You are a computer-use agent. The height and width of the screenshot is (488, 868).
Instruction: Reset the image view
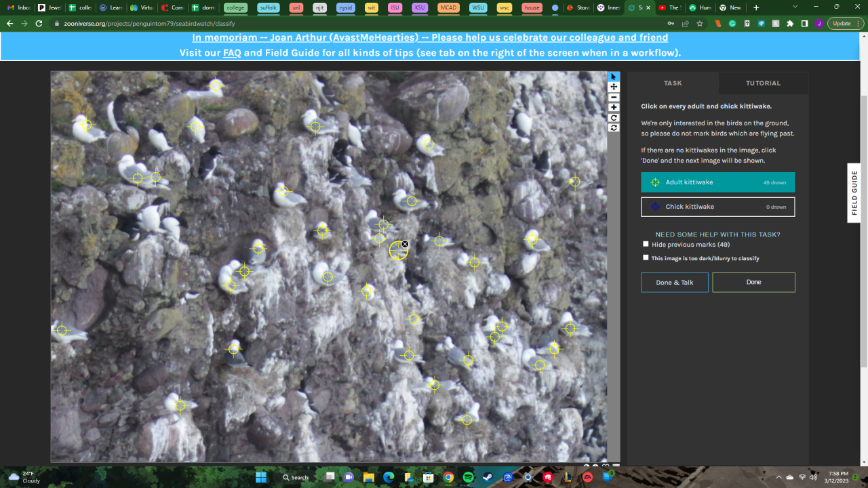click(614, 127)
